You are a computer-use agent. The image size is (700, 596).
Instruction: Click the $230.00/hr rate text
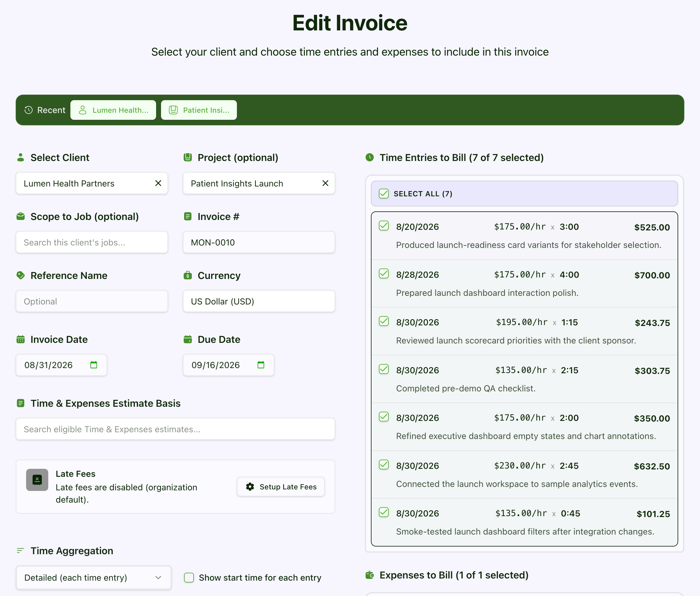tap(520, 466)
